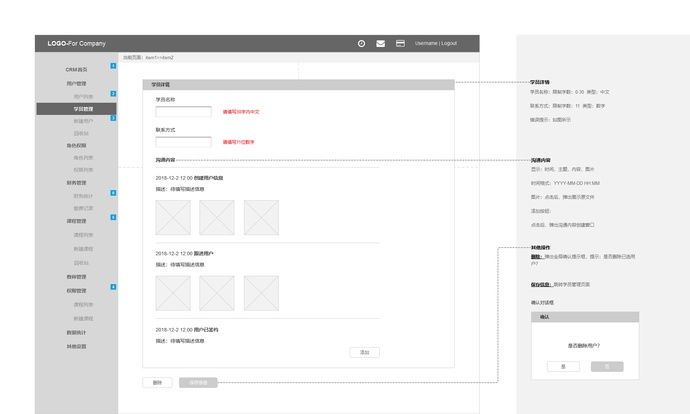Click the 添加 button
Viewport: 690px width, 414px height.
click(x=364, y=352)
